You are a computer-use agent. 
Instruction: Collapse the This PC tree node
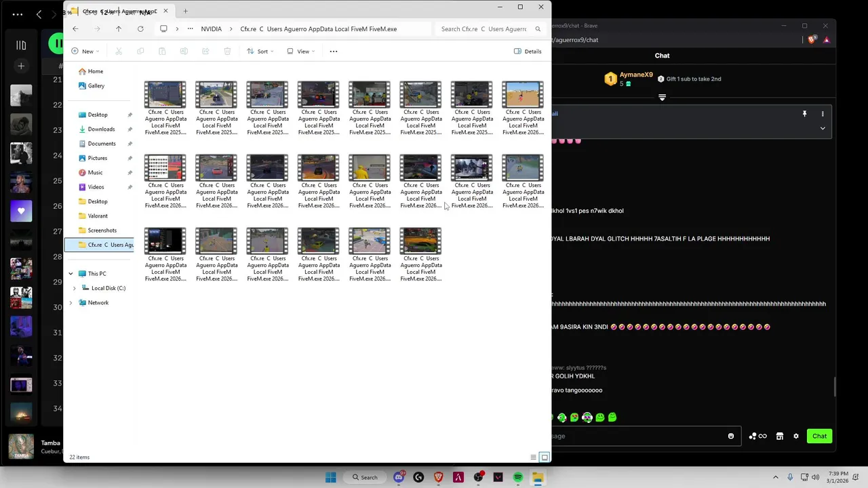[x=71, y=274]
